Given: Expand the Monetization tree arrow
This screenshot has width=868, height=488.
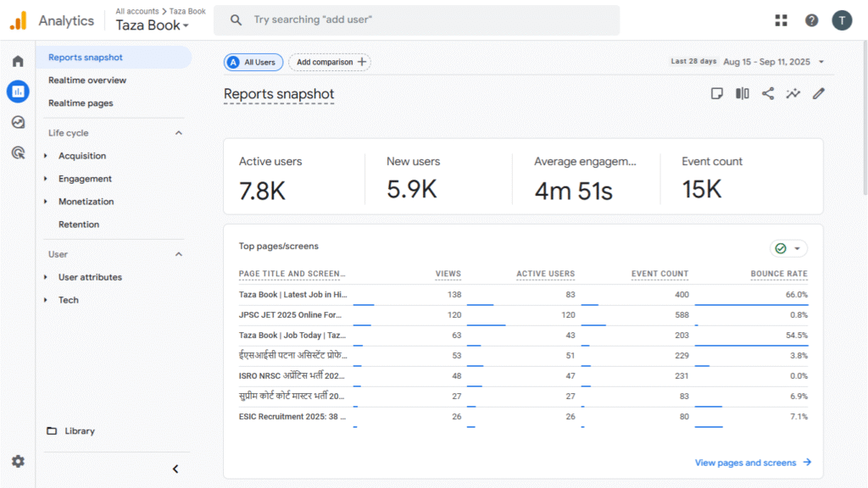Looking at the screenshot, I should (46, 202).
